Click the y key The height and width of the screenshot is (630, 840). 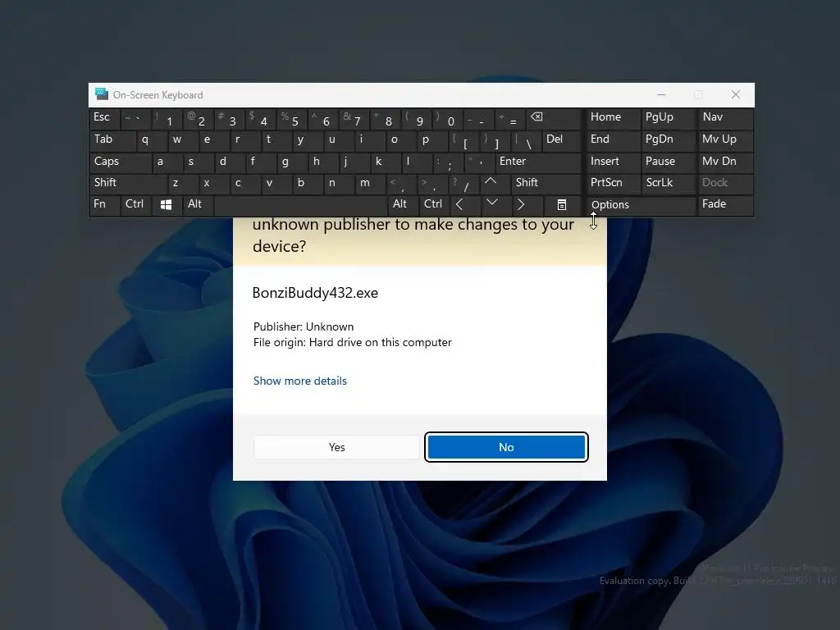(308, 139)
